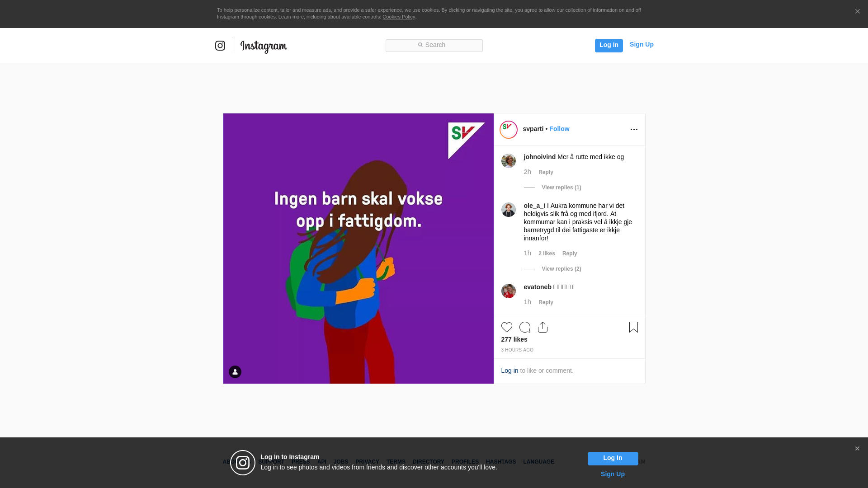Click the 1h timestamp on ole_a_i's comment
This screenshot has width=868, height=488.
tap(528, 253)
